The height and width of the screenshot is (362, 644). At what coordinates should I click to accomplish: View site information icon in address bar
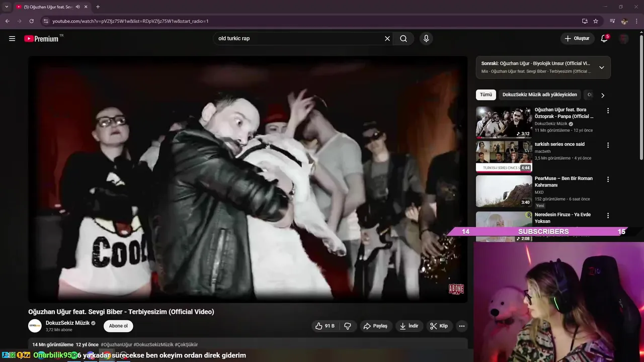[x=46, y=21]
